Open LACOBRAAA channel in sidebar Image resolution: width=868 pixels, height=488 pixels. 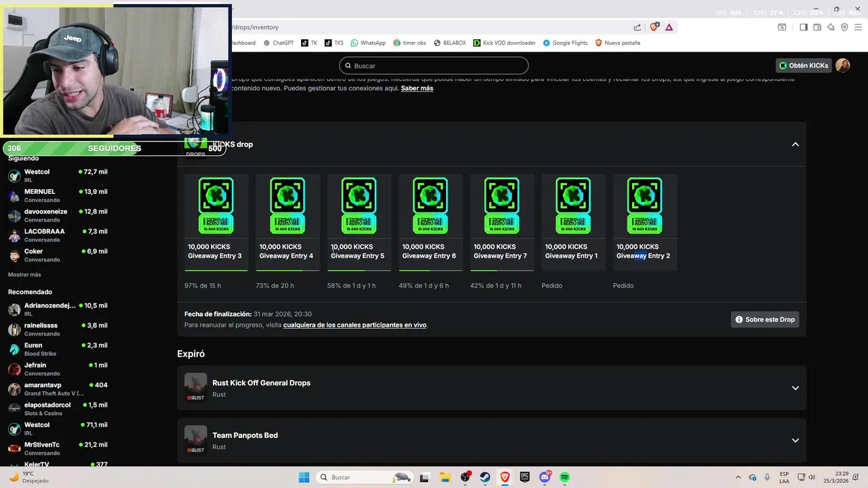coord(58,235)
